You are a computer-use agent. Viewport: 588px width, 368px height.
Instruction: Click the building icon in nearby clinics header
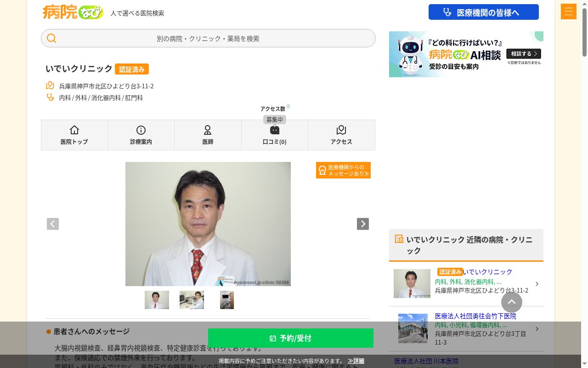click(x=399, y=239)
